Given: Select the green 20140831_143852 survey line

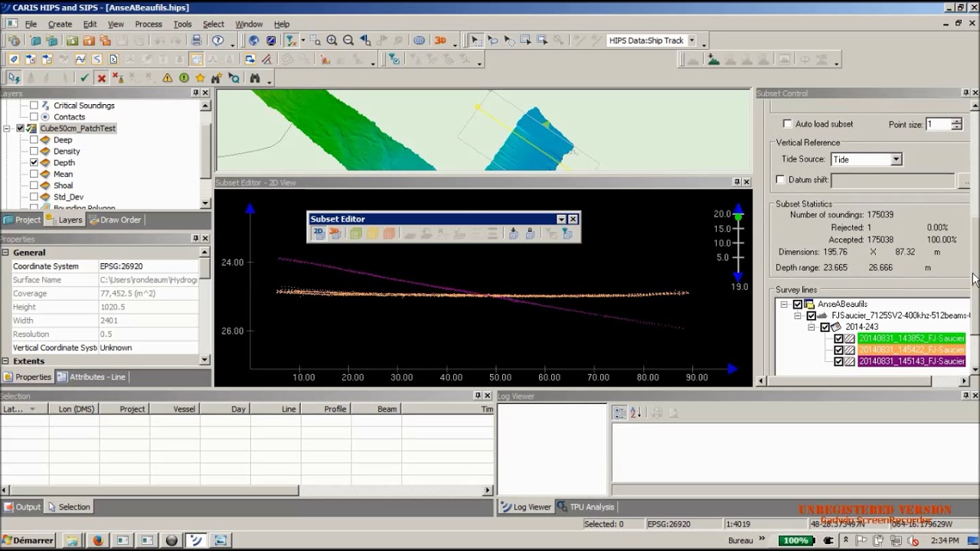Looking at the screenshot, I should (x=911, y=338).
